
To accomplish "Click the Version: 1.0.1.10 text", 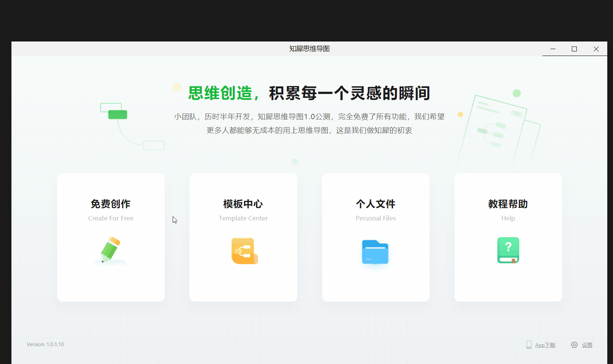I will click(x=45, y=344).
